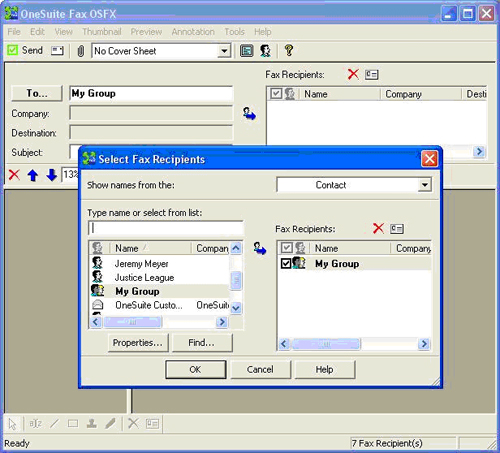Viewport: 500px width, 453px height.
Task: Select the pointer arrow annotation tool
Action: tap(12, 424)
